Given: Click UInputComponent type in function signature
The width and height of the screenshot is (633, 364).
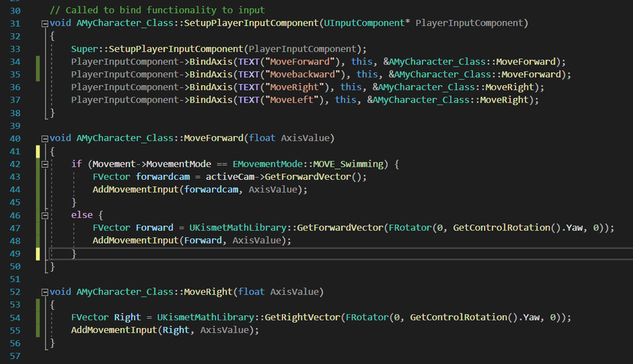Looking at the screenshot, I should point(364,23).
